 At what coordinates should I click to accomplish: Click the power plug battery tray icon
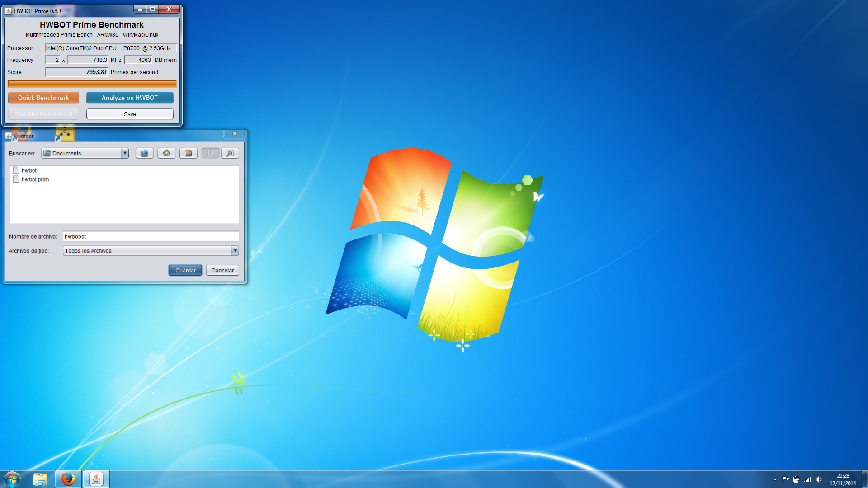point(796,479)
